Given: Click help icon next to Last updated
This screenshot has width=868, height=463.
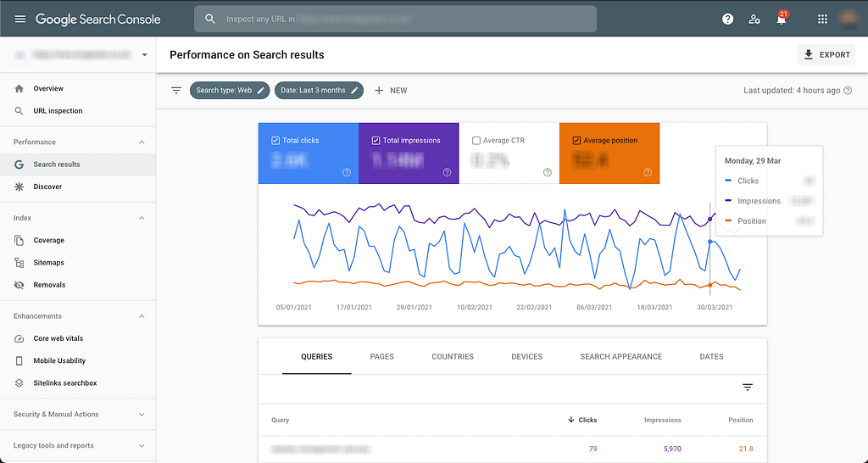Looking at the screenshot, I should (x=848, y=90).
